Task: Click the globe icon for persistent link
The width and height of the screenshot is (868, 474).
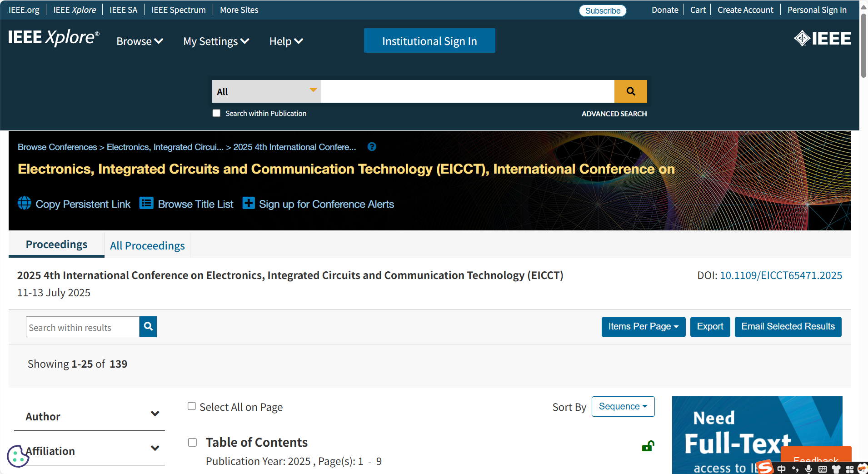Action: (25, 203)
